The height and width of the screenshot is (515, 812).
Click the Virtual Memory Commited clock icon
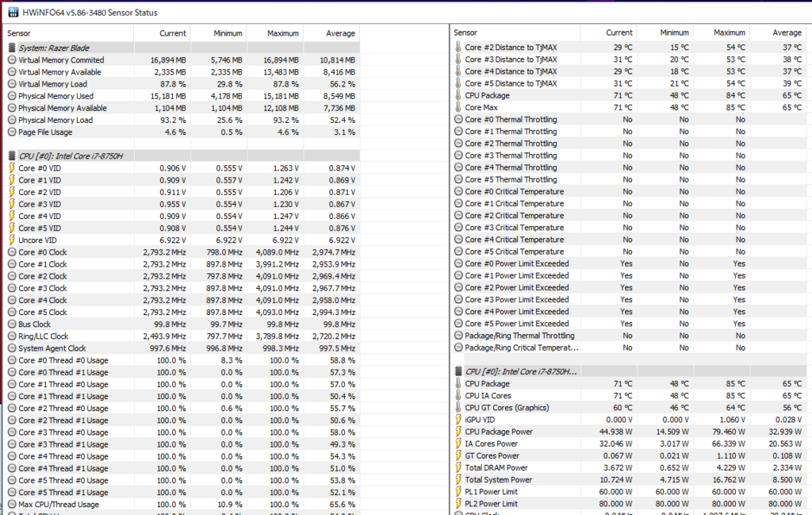click(12, 60)
